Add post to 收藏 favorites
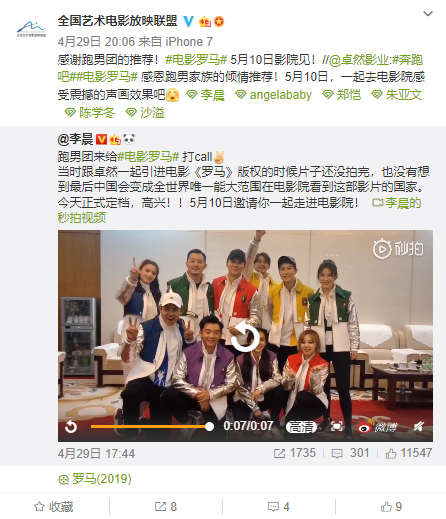Screen dimensions: 446x519 coord(54,507)
